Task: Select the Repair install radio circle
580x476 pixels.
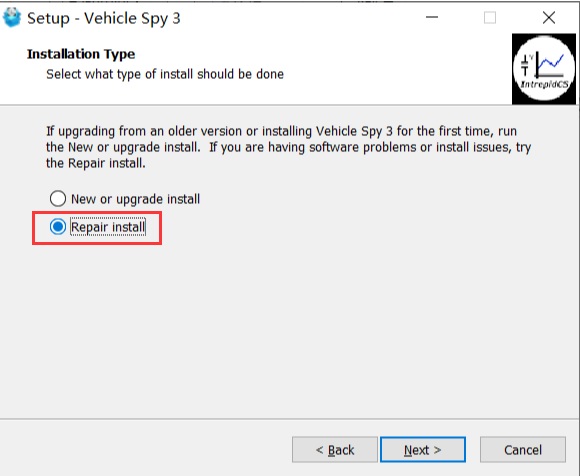Action: [x=58, y=227]
